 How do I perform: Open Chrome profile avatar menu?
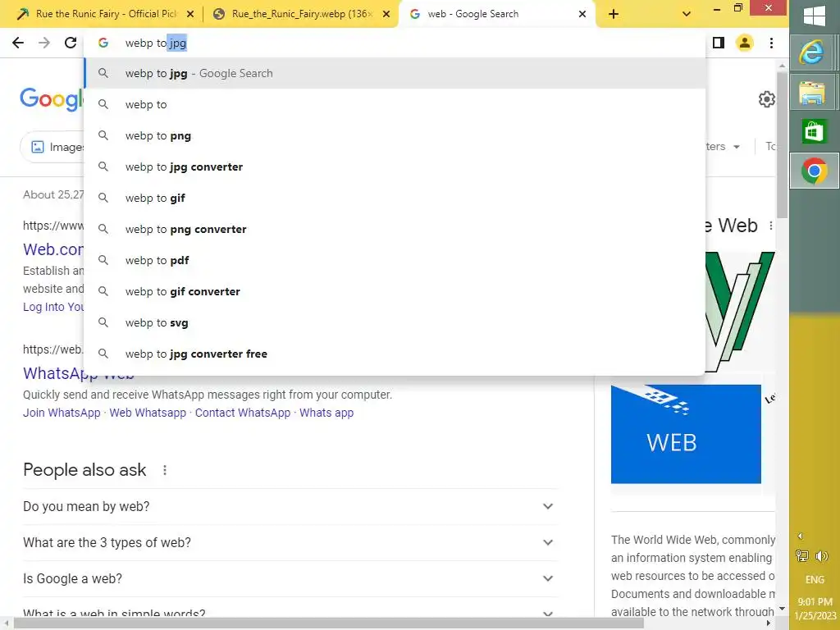(x=745, y=43)
